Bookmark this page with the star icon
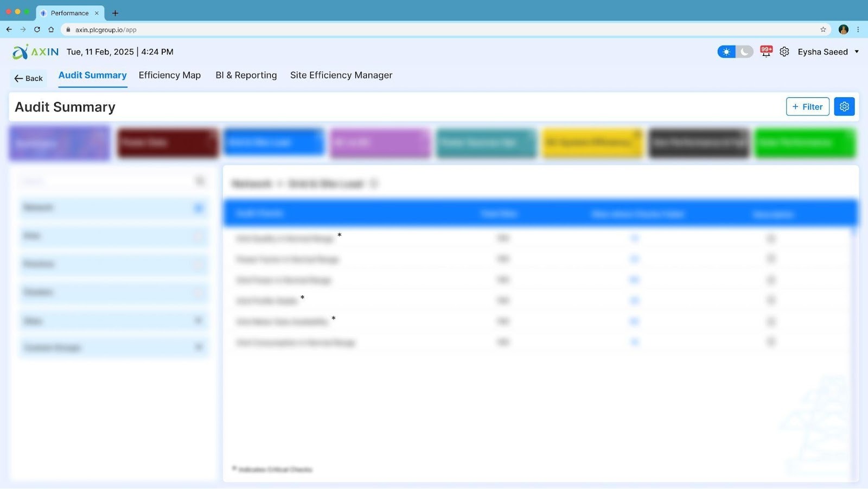868x489 pixels. (823, 30)
